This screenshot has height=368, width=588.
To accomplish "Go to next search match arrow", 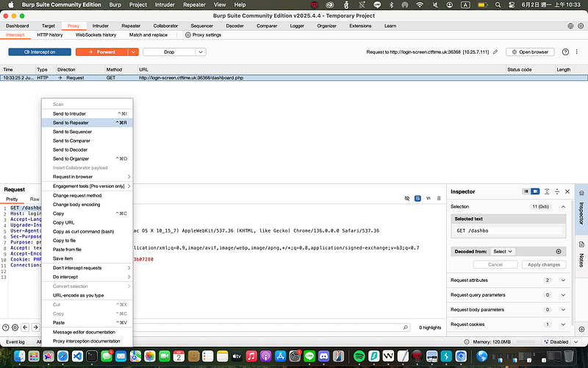I will point(35,328).
